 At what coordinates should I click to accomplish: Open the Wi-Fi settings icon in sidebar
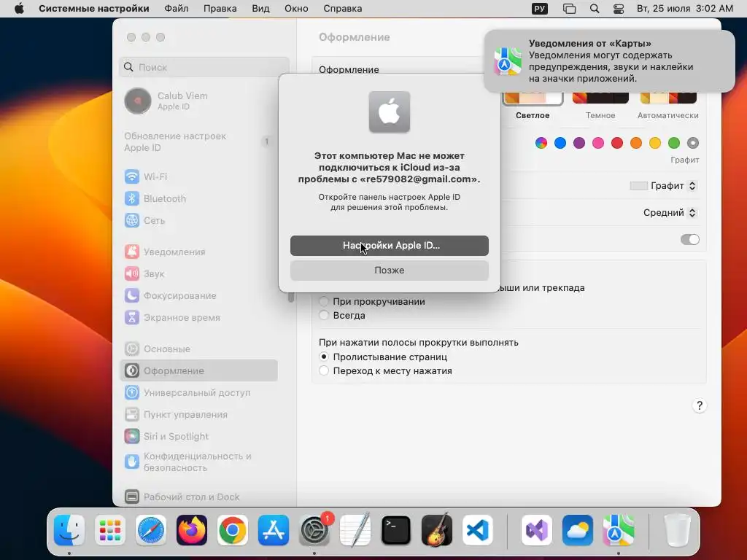[x=132, y=176]
